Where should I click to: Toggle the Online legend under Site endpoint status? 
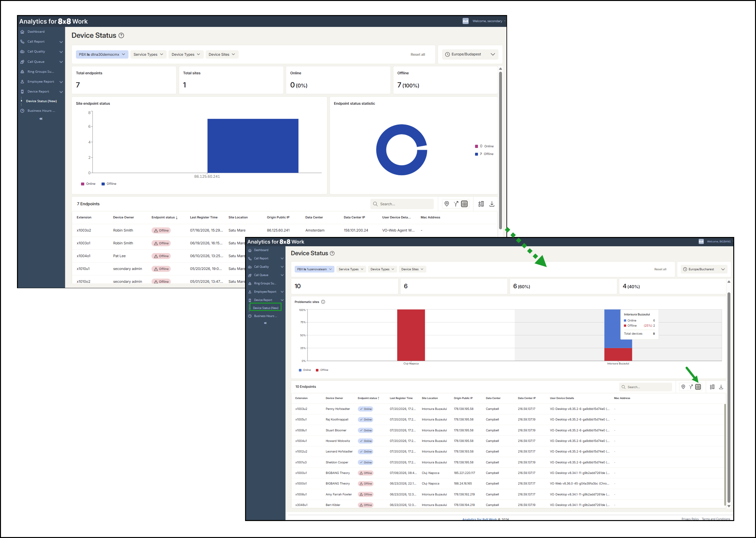tap(88, 184)
